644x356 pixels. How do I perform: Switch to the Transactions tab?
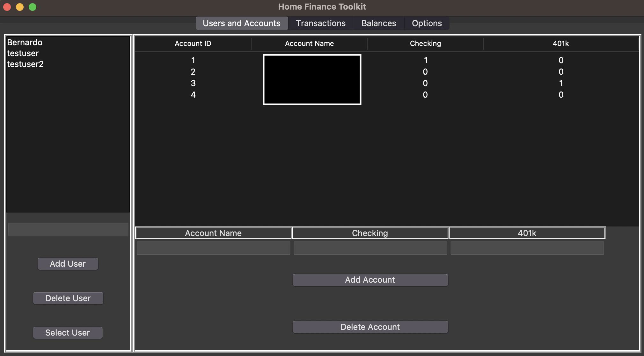(321, 23)
